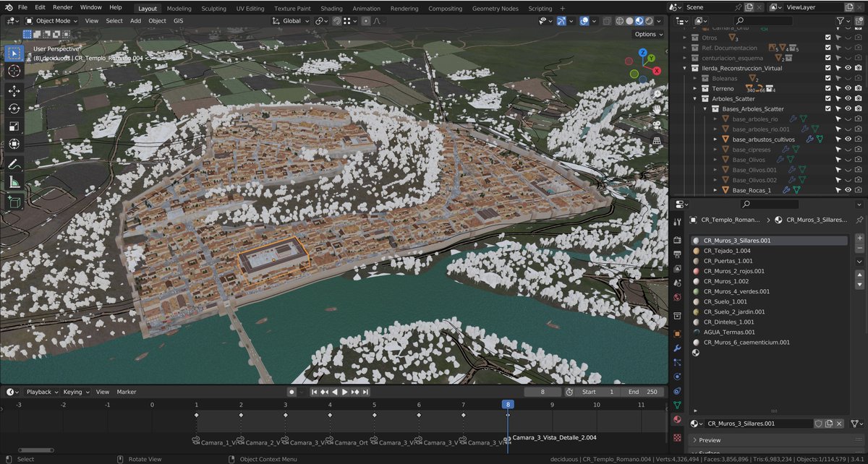
Task: Select the Move tool in viewport toolbar
Action: pos(14,90)
